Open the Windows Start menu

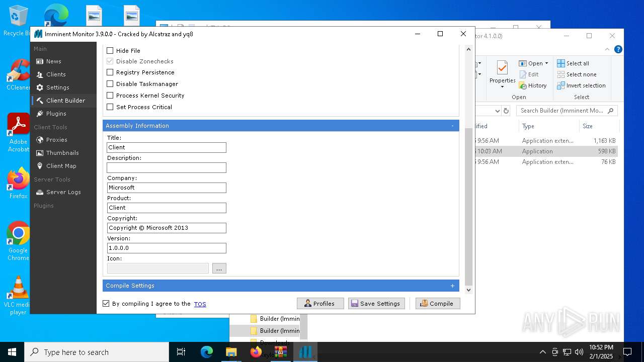point(12,352)
